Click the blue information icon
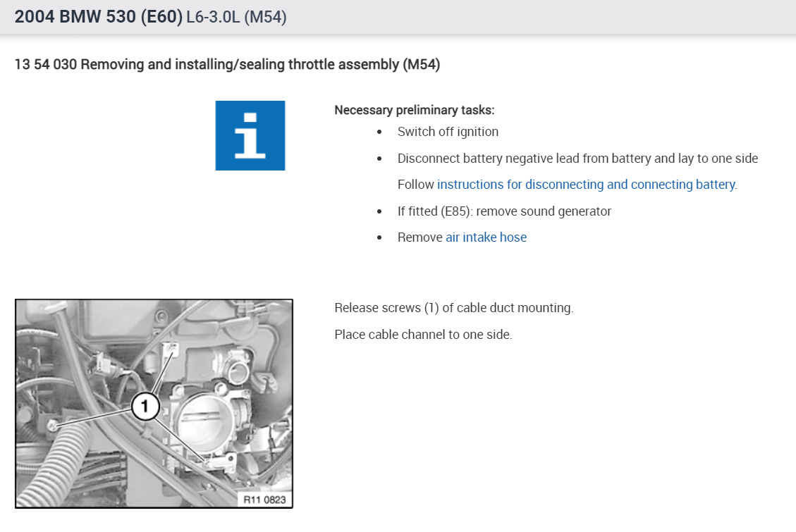 click(x=250, y=135)
